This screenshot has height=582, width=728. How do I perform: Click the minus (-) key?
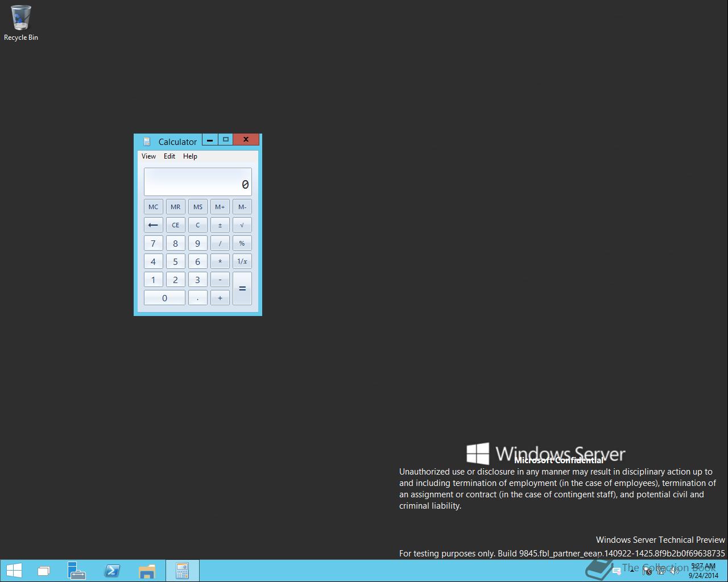click(x=220, y=280)
